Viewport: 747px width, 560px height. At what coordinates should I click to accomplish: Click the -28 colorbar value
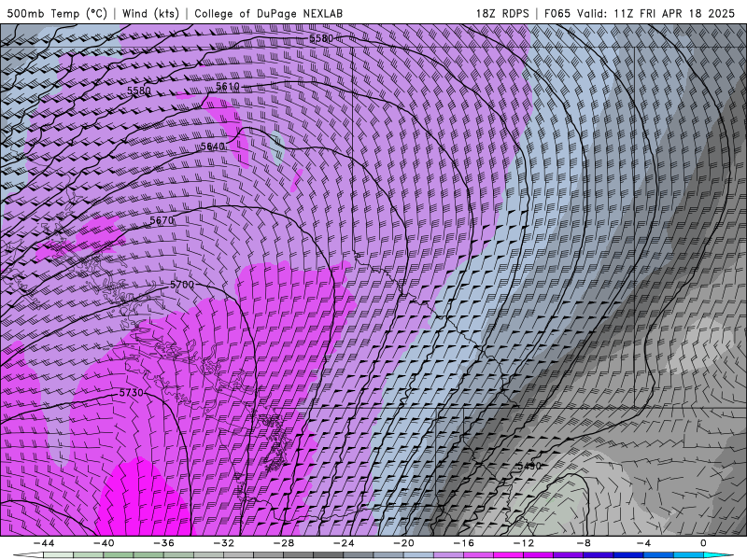(x=284, y=543)
